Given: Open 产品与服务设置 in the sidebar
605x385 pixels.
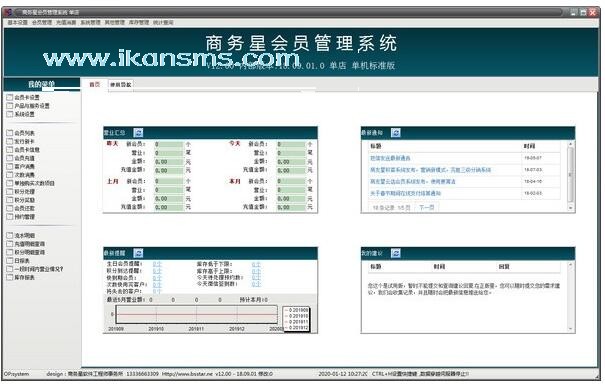Looking at the screenshot, I should tap(28, 106).
